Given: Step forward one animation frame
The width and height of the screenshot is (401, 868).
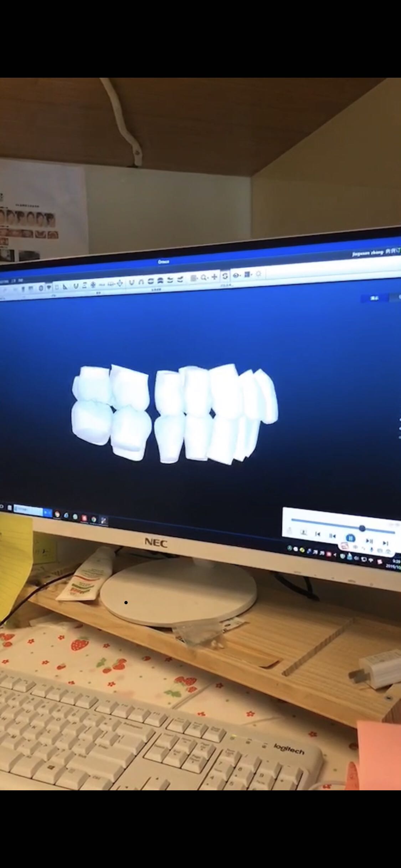Looking at the screenshot, I should pyautogui.click(x=370, y=541).
